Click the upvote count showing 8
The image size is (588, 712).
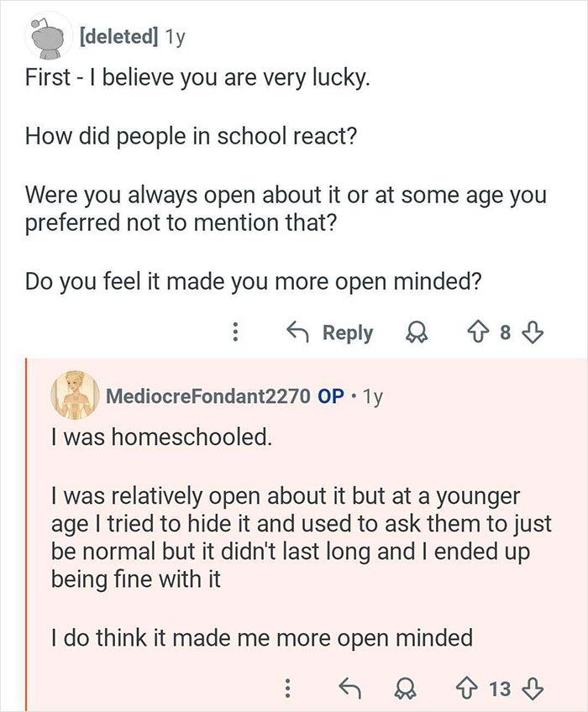coord(505,332)
